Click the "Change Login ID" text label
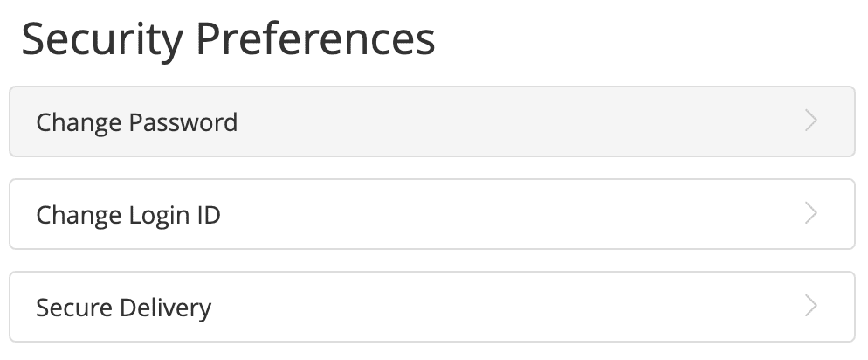 pyautogui.click(x=128, y=214)
